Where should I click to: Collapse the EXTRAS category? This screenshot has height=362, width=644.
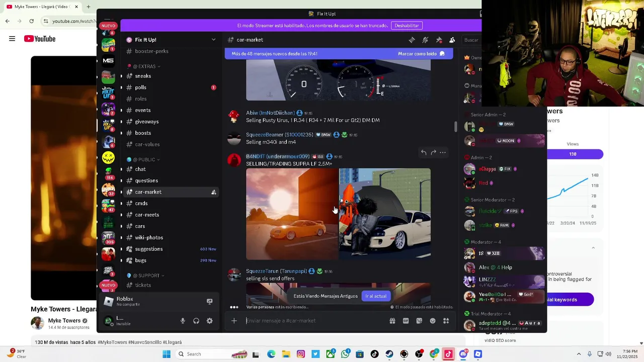click(146, 66)
